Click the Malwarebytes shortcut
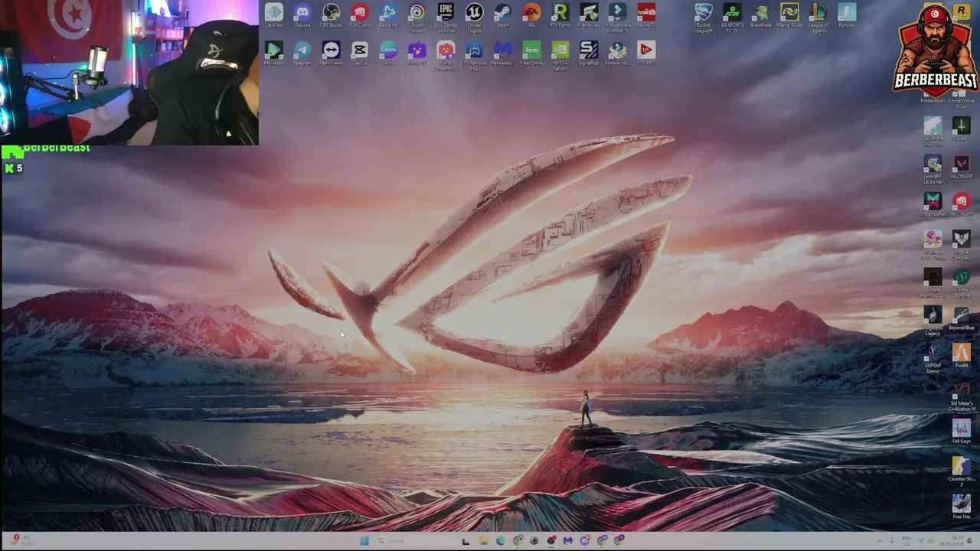 (503, 54)
